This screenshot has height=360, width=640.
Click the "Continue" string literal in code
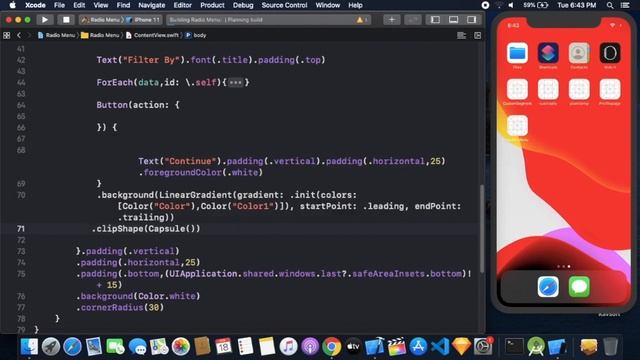coord(190,161)
